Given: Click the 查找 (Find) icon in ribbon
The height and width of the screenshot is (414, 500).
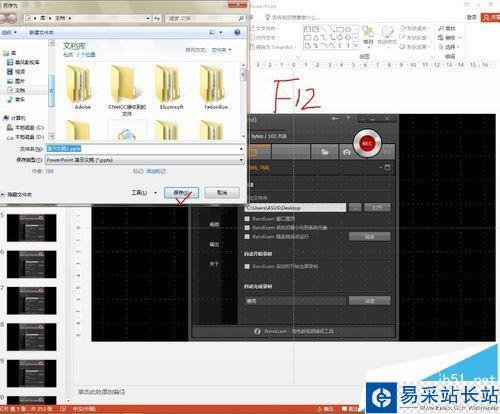Looking at the screenshot, I should coord(441,28).
